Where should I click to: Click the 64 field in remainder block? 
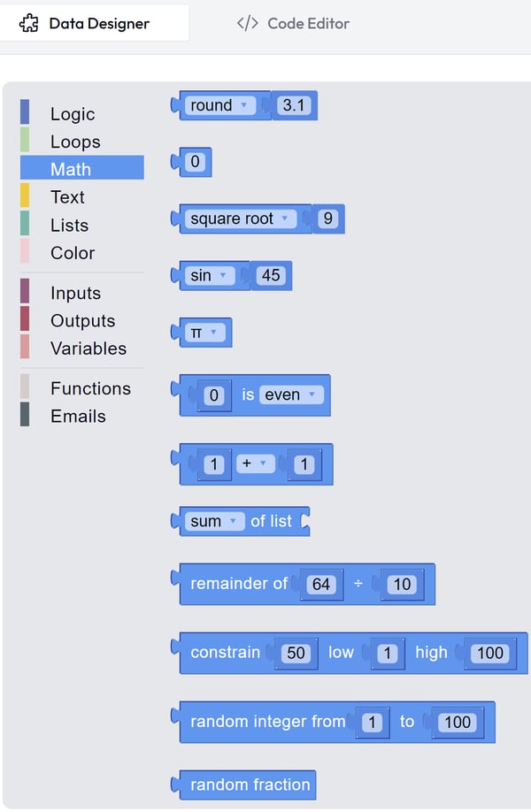click(x=321, y=584)
